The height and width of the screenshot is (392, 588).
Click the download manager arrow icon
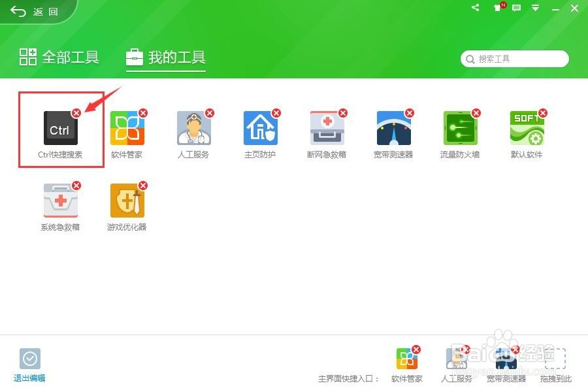click(535, 8)
